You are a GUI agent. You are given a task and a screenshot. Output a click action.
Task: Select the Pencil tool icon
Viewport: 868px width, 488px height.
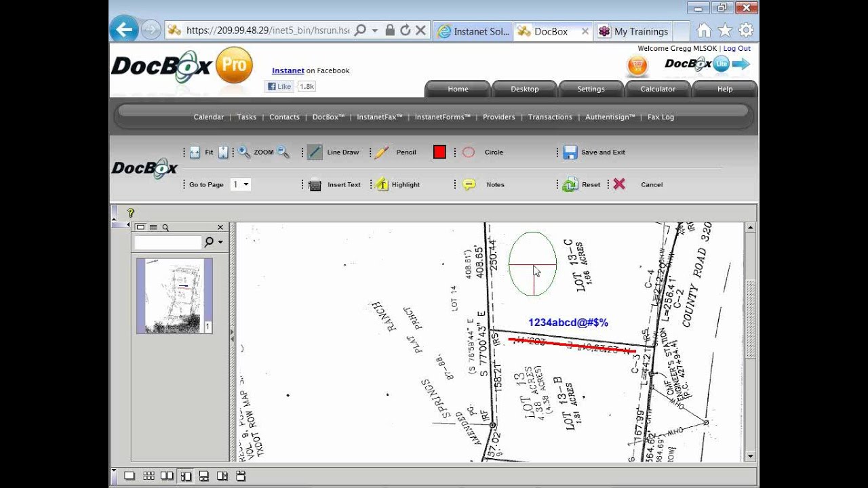point(382,152)
